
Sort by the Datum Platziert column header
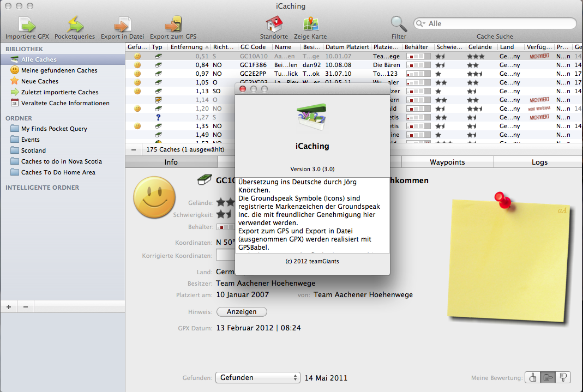click(347, 47)
